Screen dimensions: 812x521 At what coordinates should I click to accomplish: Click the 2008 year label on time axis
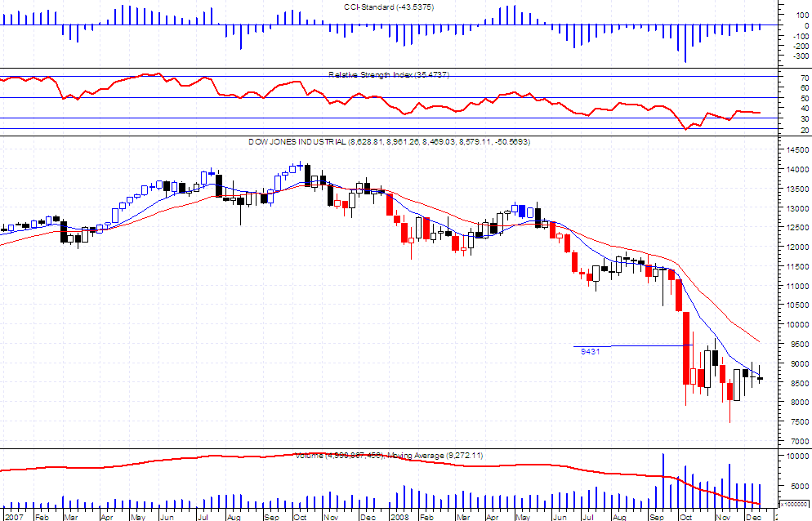(x=399, y=517)
